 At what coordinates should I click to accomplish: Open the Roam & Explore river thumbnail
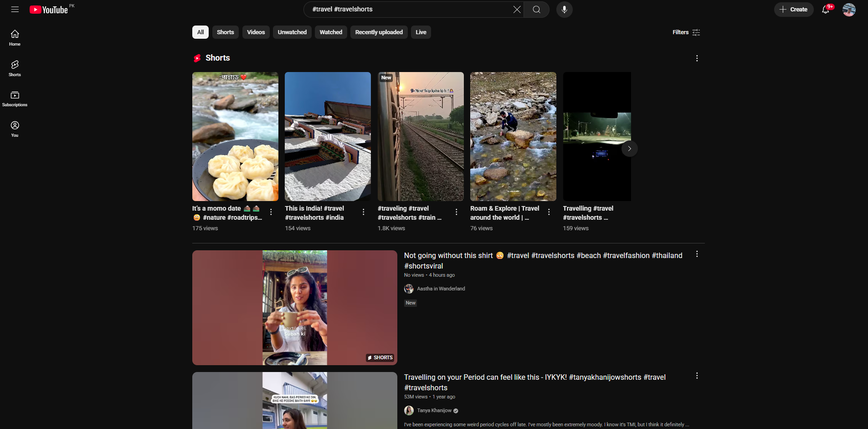coord(513,136)
